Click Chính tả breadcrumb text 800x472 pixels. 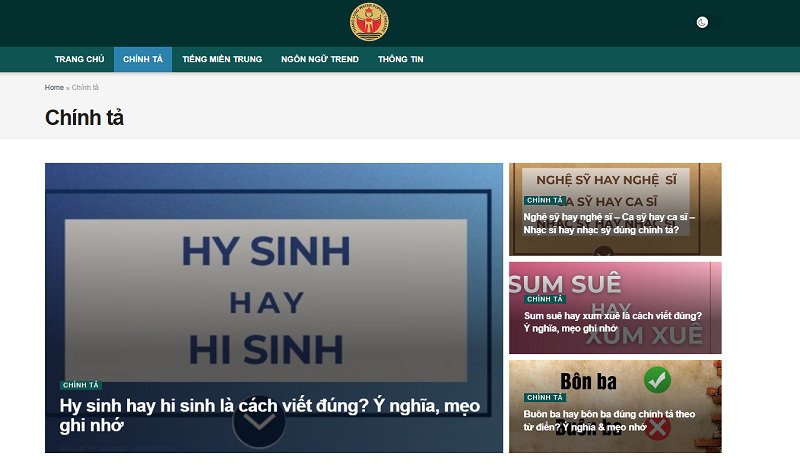pos(84,88)
